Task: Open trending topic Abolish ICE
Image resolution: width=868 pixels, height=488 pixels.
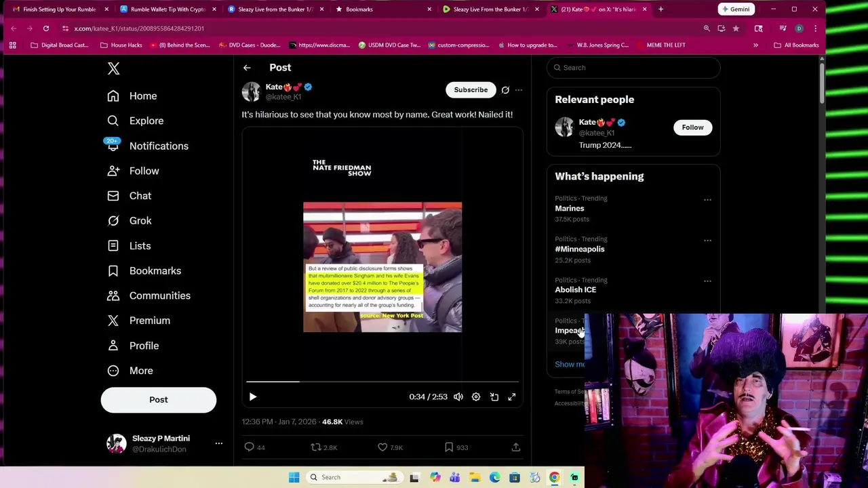Action: pyautogui.click(x=575, y=290)
